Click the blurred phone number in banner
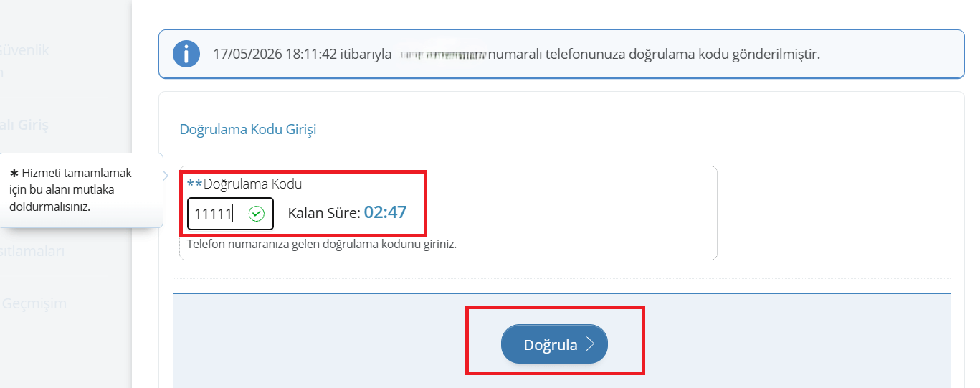 tap(442, 54)
